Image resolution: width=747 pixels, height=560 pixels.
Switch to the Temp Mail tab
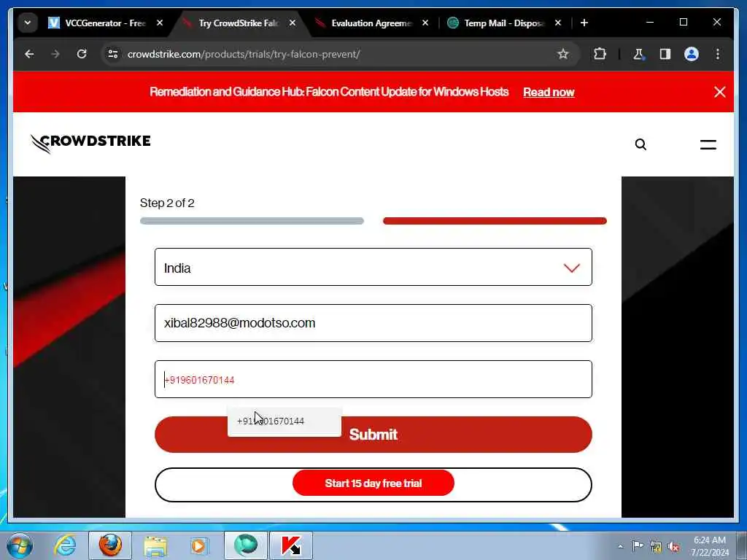[x=497, y=23]
